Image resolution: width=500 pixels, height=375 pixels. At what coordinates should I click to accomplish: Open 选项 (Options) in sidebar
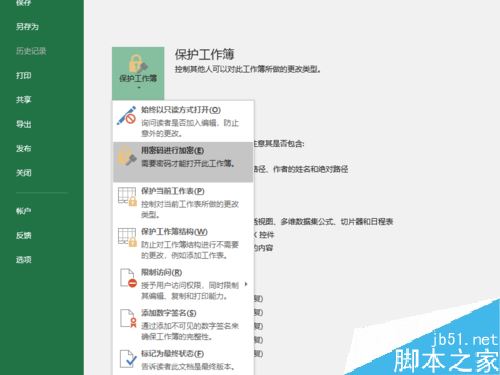point(24,260)
